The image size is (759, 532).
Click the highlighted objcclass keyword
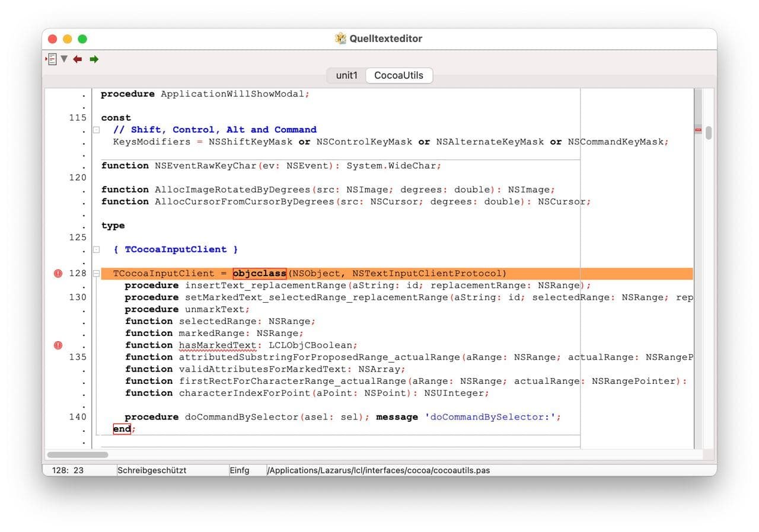click(259, 273)
